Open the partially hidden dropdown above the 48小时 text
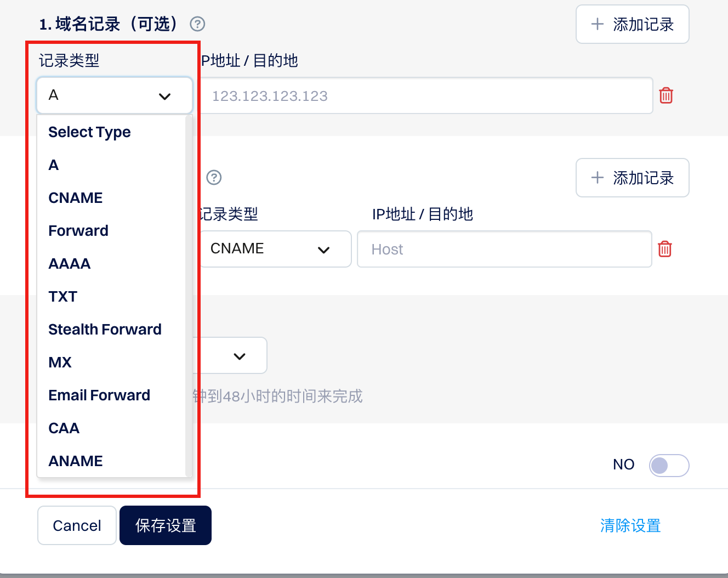This screenshot has height=578, width=728. point(230,356)
